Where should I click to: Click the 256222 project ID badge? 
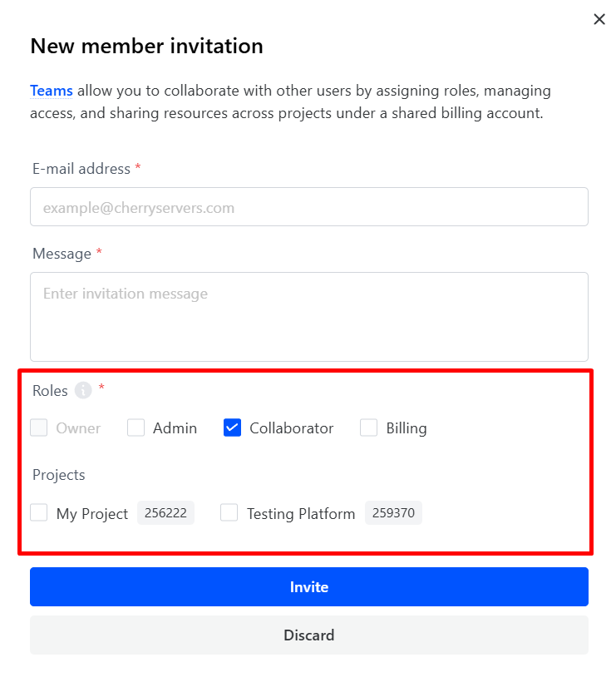pos(165,513)
